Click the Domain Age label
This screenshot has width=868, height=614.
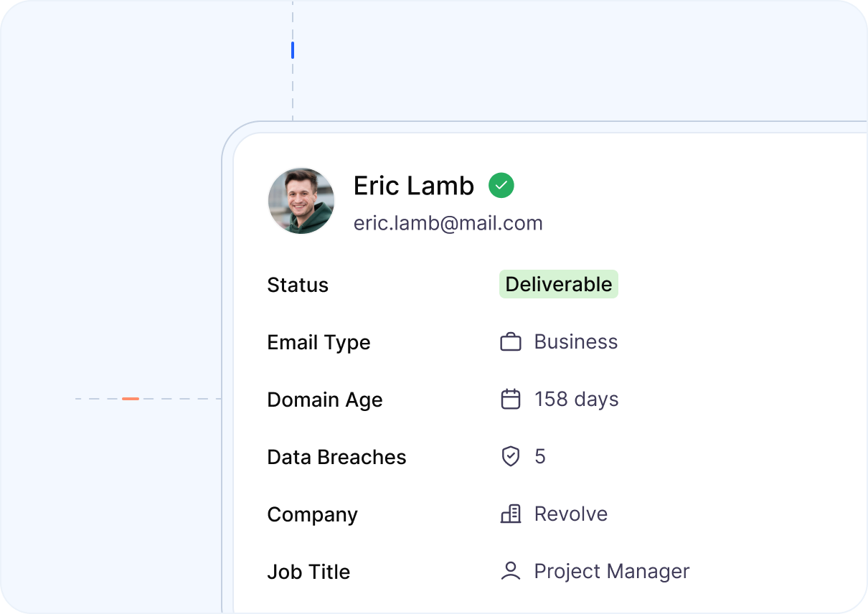click(x=325, y=400)
